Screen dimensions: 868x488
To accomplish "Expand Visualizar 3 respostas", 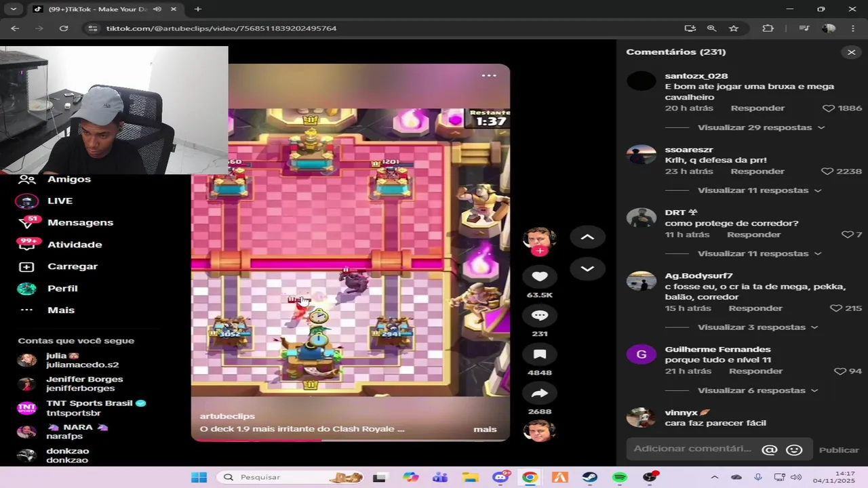I will pyautogui.click(x=757, y=327).
